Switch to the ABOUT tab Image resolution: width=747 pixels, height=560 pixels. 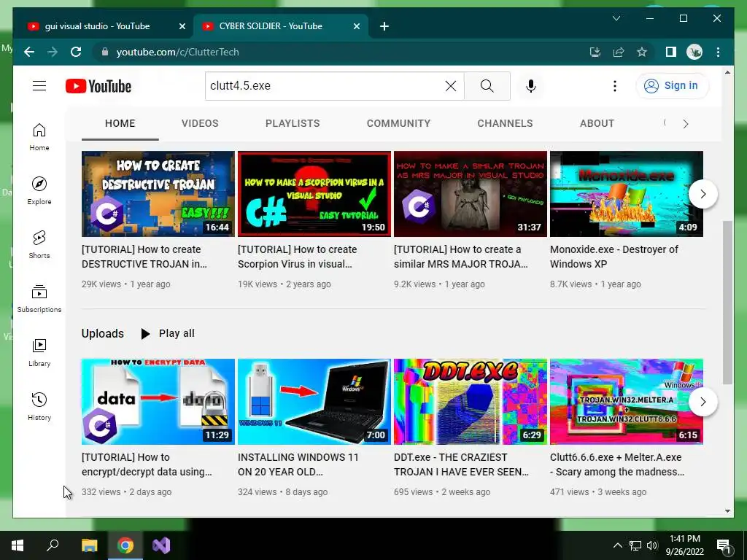coord(597,124)
